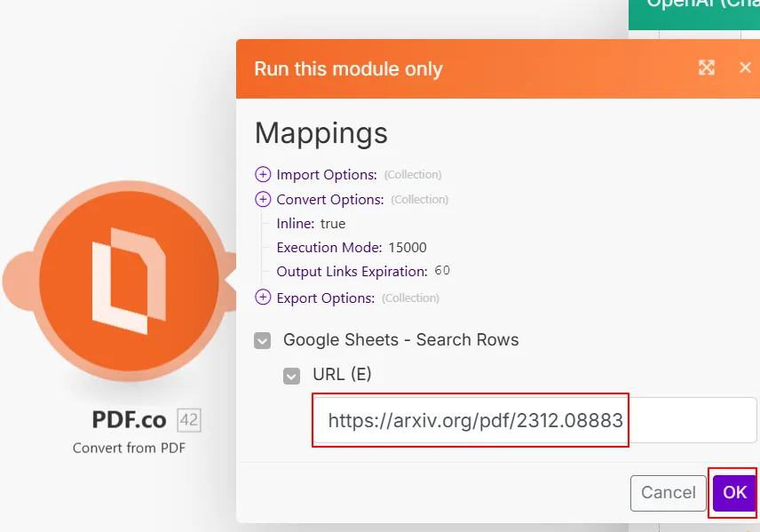The image size is (760, 532).
Task: Click the module number 42 badge
Action: coord(189,419)
